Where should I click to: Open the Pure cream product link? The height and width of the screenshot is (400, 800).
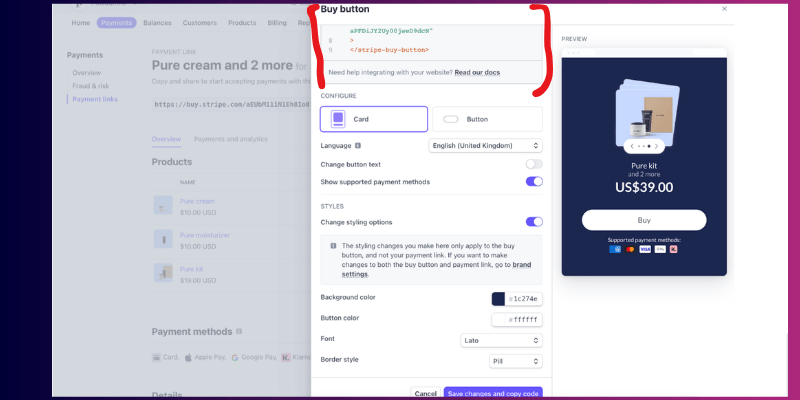click(197, 201)
